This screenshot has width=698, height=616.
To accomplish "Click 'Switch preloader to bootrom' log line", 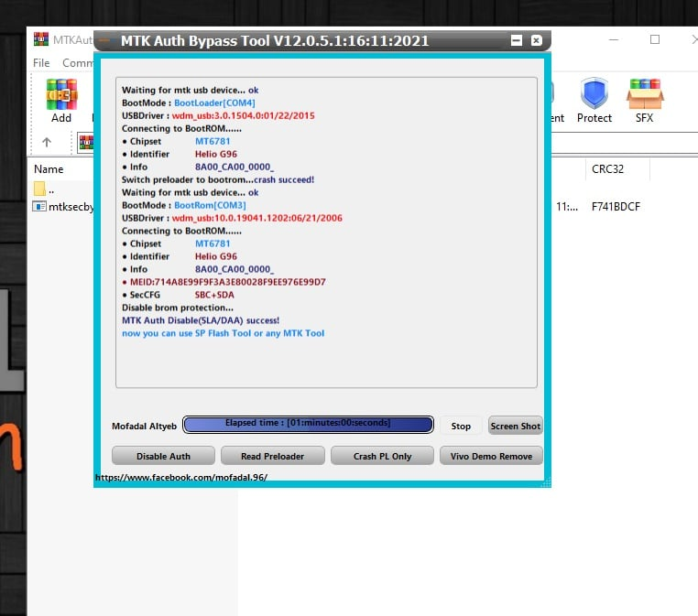I will pyautogui.click(x=218, y=179).
